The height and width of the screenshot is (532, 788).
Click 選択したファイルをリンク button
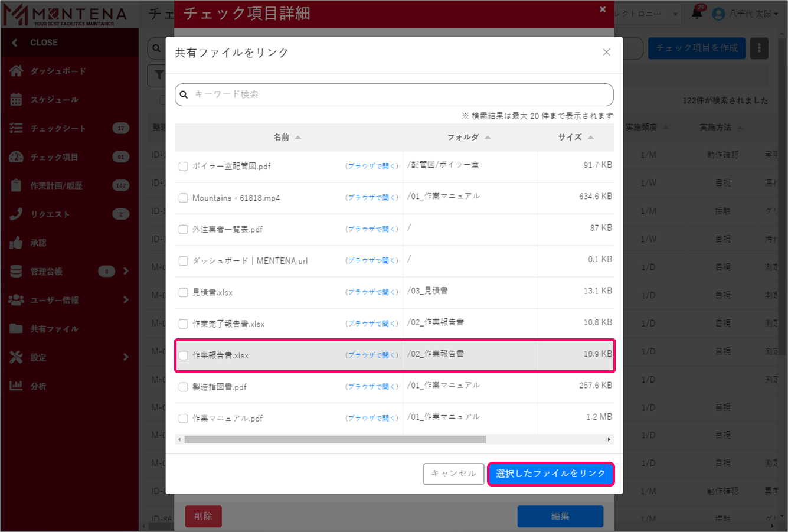pyautogui.click(x=551, y=474)
